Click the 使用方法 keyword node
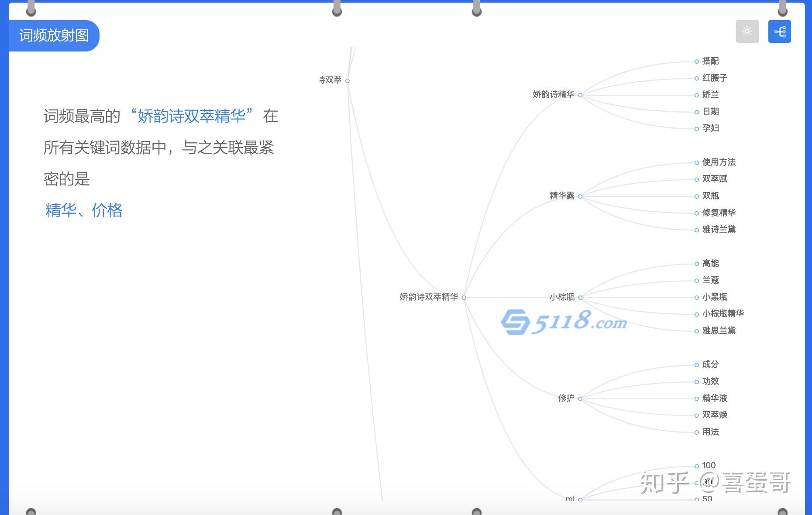Image resolution: width=812 pixels, height=515 pixels. tap(719, 162)
